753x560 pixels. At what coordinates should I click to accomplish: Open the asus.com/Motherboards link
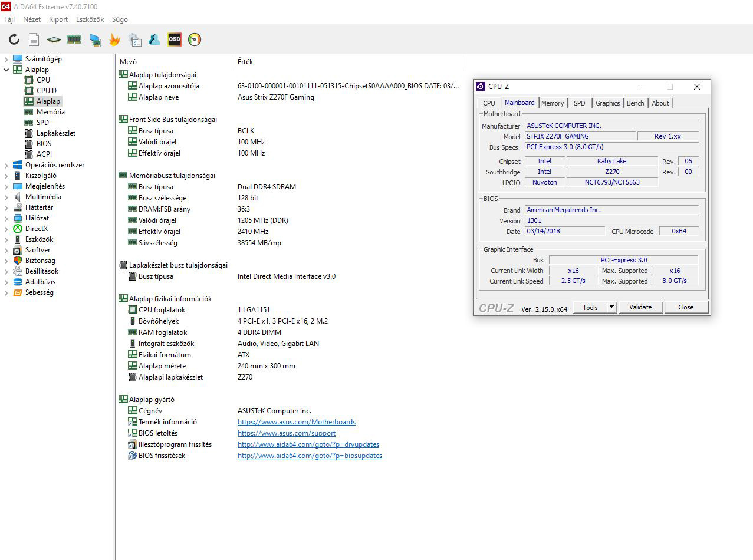point(296,422)
